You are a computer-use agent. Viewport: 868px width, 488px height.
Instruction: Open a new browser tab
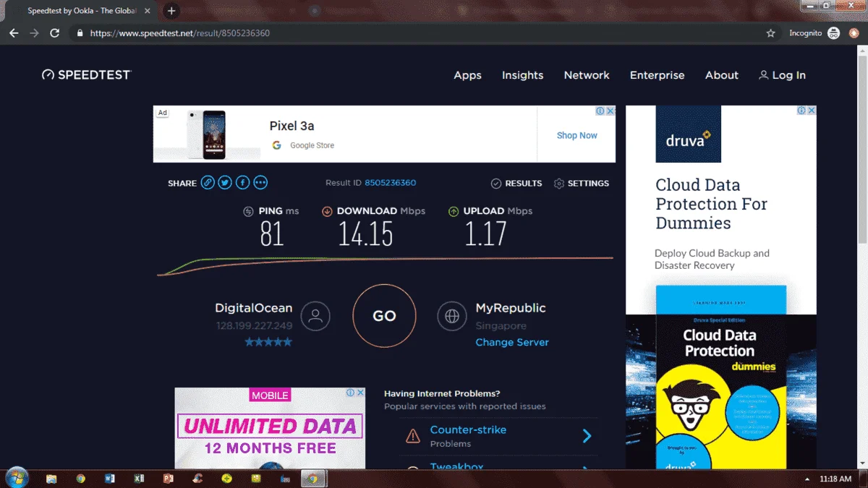pos(171,11)
